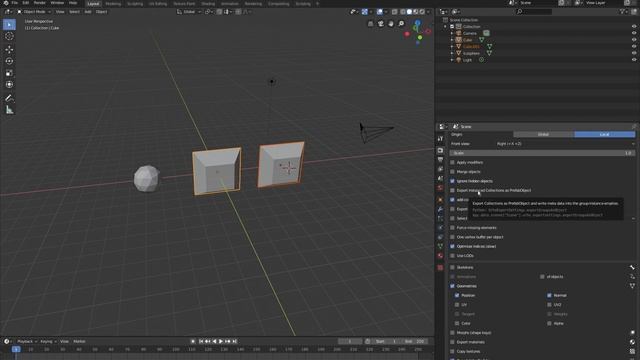Enable the Merge objects checkbox

(452, 172)
